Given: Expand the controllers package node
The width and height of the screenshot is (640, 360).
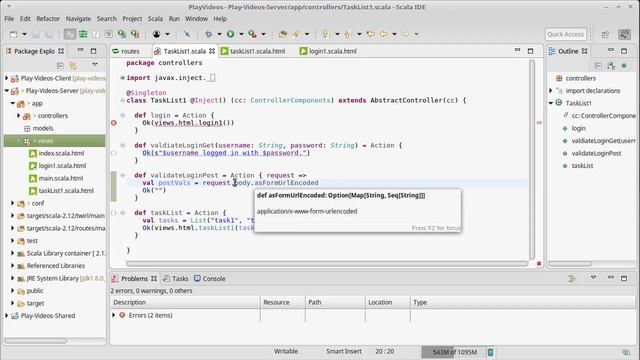Looking at the screenshot, I should point(18,116).
